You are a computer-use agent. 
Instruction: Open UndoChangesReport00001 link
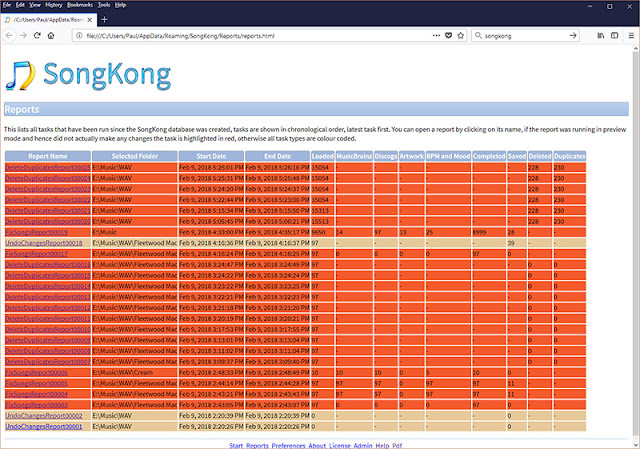(44, 427)
